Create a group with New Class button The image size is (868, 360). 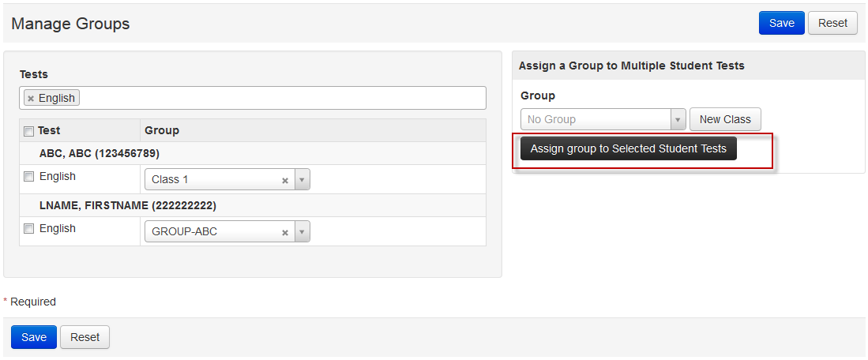click(x=725, y=120)
